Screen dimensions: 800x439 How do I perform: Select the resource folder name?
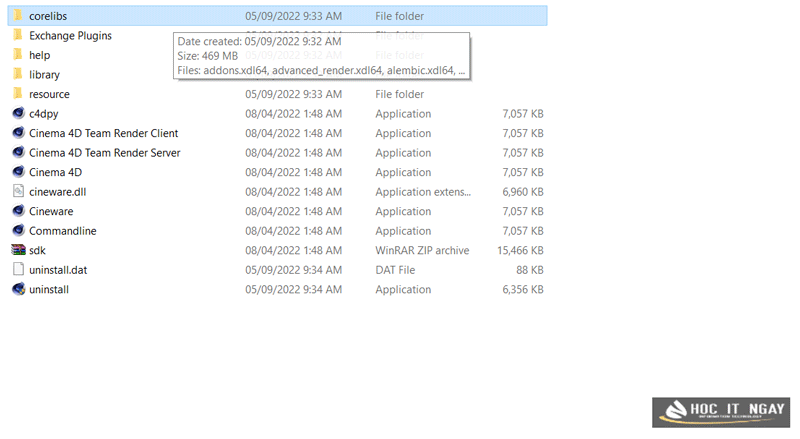click(x=49, y=94)
